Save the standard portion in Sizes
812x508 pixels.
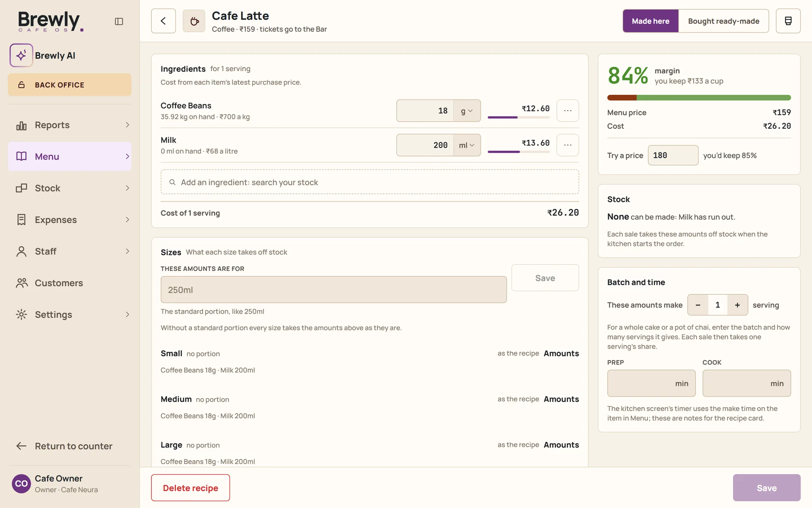[x=545, y=278]
